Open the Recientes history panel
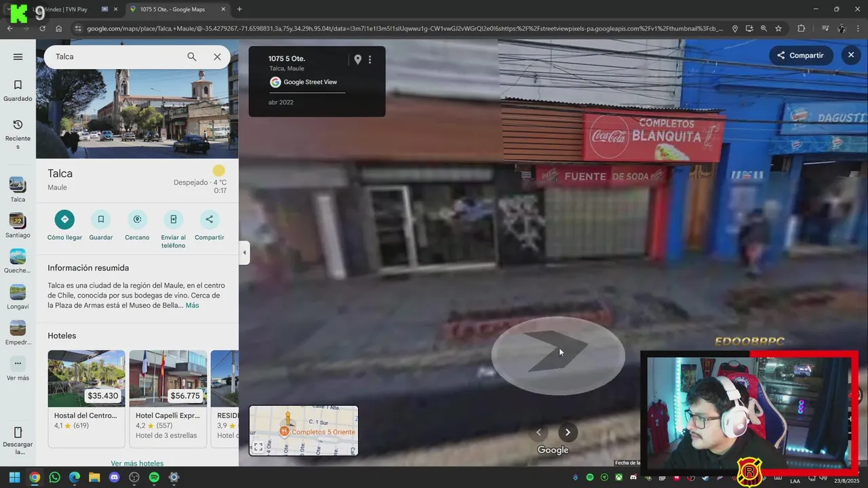Image resolution: width=868 pixels, height=488 pixels. point(18,134)
